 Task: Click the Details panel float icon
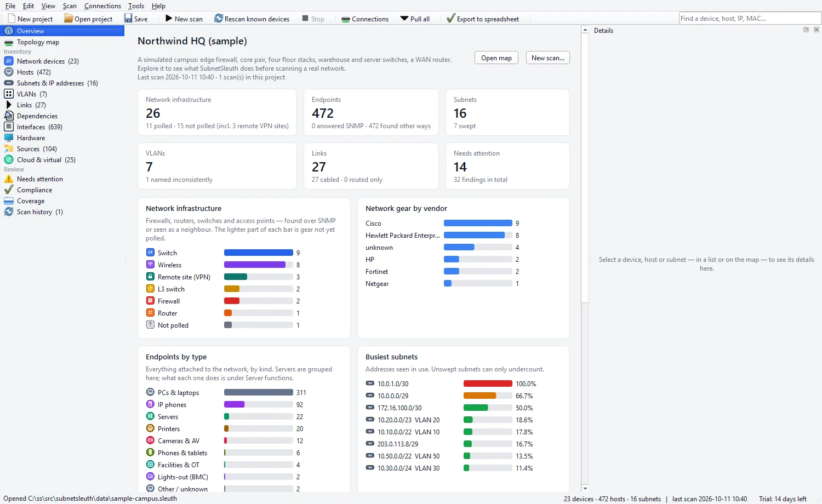[x=806, y=30]
